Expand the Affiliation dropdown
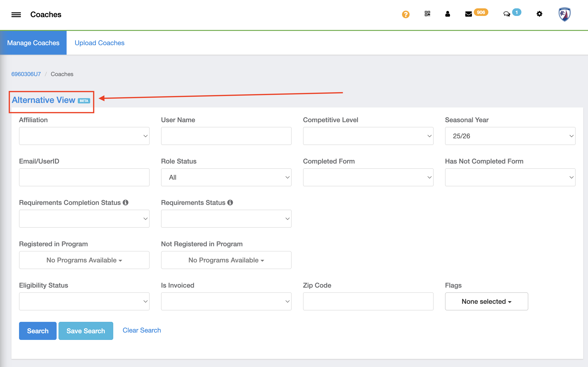This screenshot has height=367, width=588. (x=84, y=136)
